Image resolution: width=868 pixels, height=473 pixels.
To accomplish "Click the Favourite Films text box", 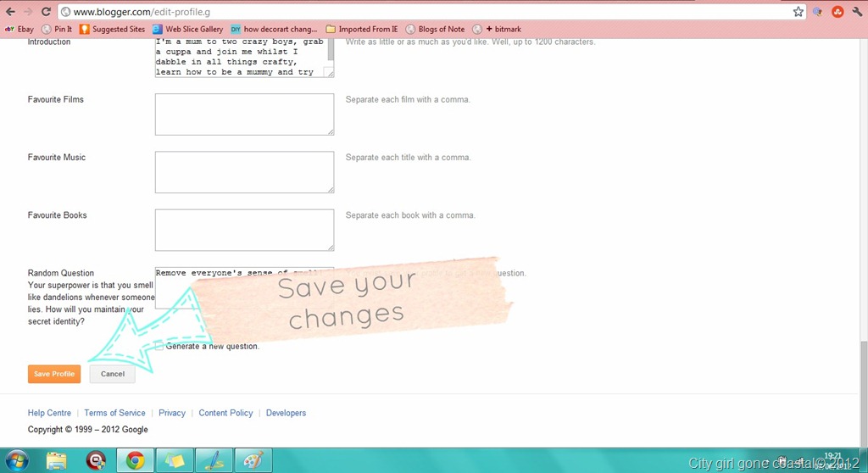I will (244, 114).
